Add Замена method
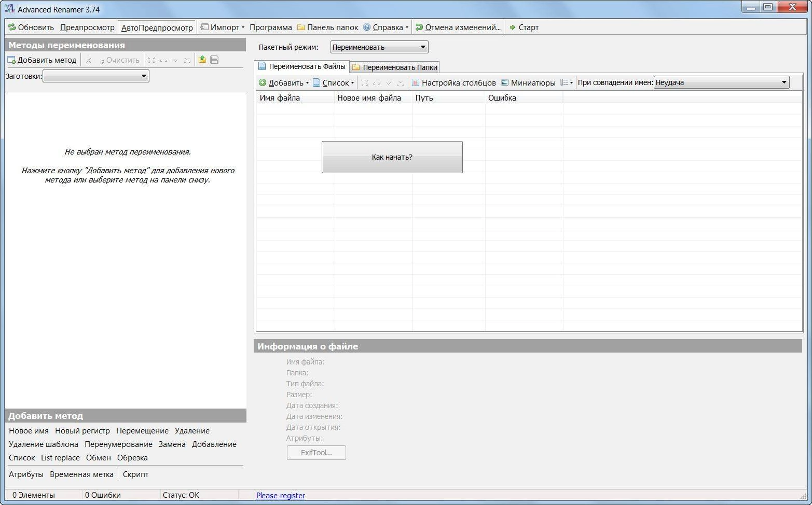The width and height of the screenshot is (812, 505). (172, 444)
